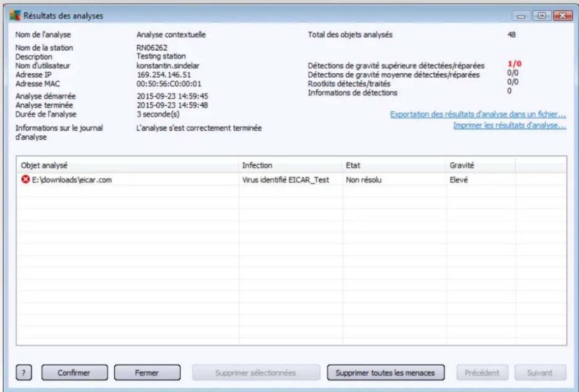579x392 pixels.
Task: Click the Rootkits détectés/traités label
Action: pos(349,83)
